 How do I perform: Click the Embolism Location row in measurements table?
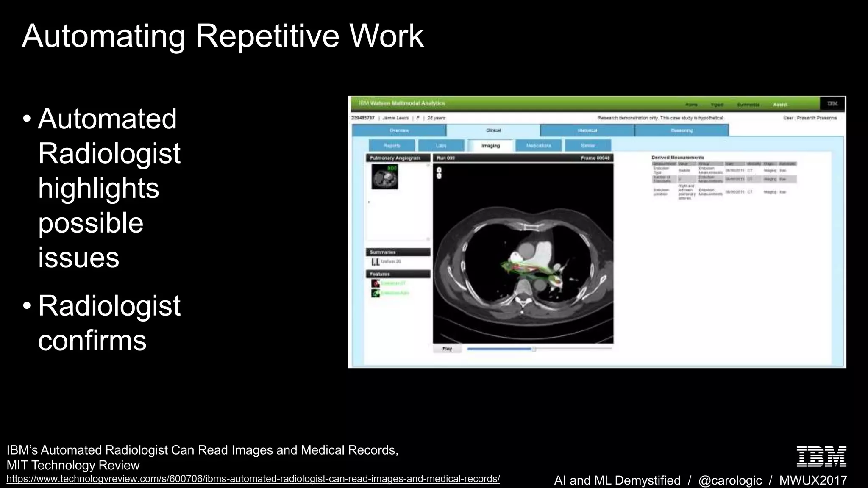coord(724,191)
